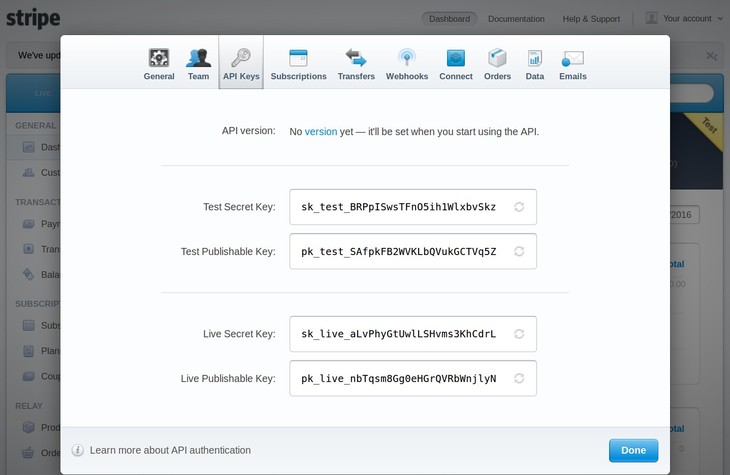Open the Connect cube icon

(x=456, y=58)
